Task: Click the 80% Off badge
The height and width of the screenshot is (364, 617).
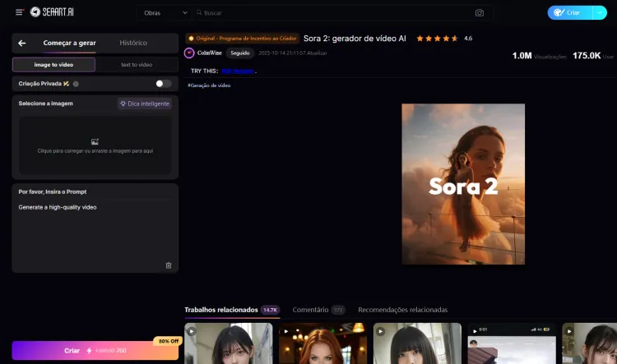Action: [168, 341]
